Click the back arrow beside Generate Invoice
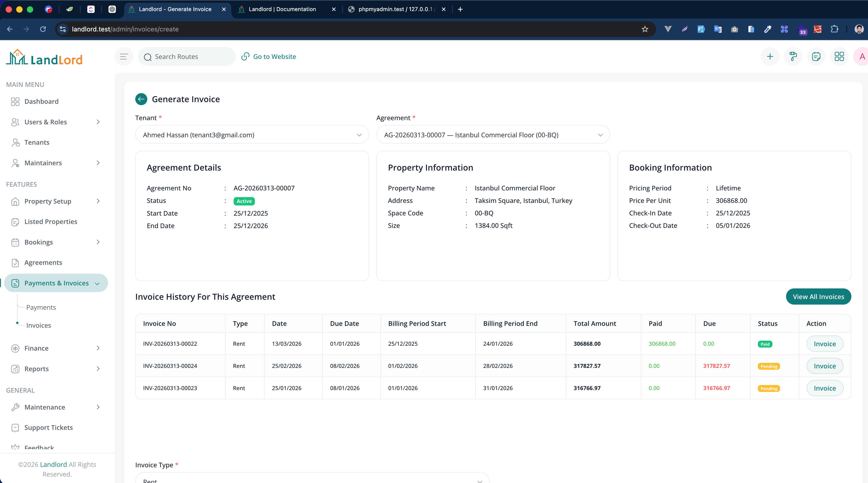 point(141,99)
